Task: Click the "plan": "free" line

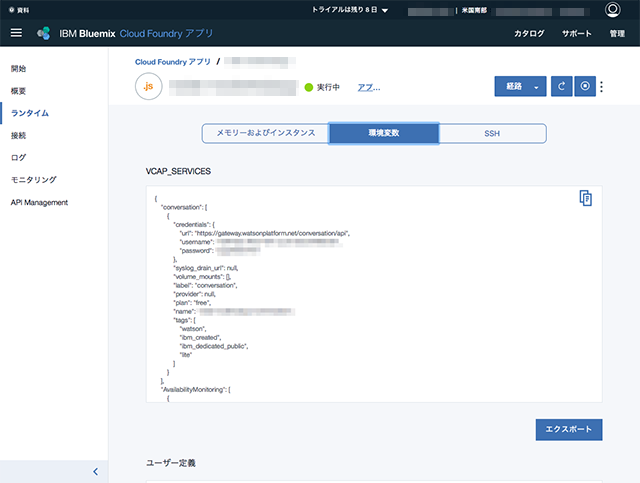Action: click(192, 303)
